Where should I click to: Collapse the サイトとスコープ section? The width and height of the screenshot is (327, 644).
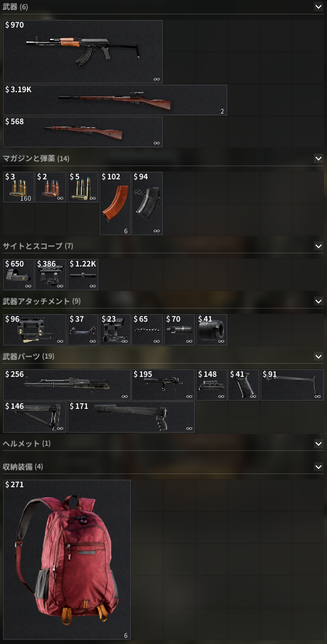318,246
